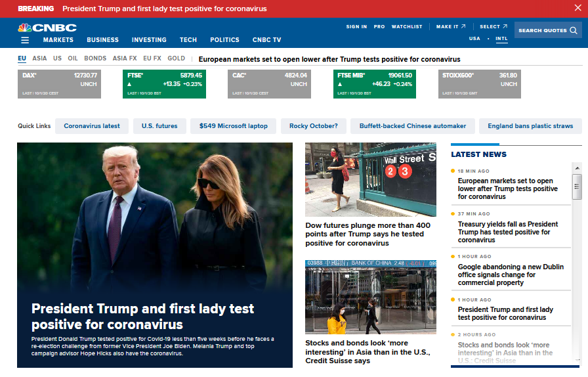Open the CAC quote tile
Viewport: 588px width, 377px height.
(269, 84)
